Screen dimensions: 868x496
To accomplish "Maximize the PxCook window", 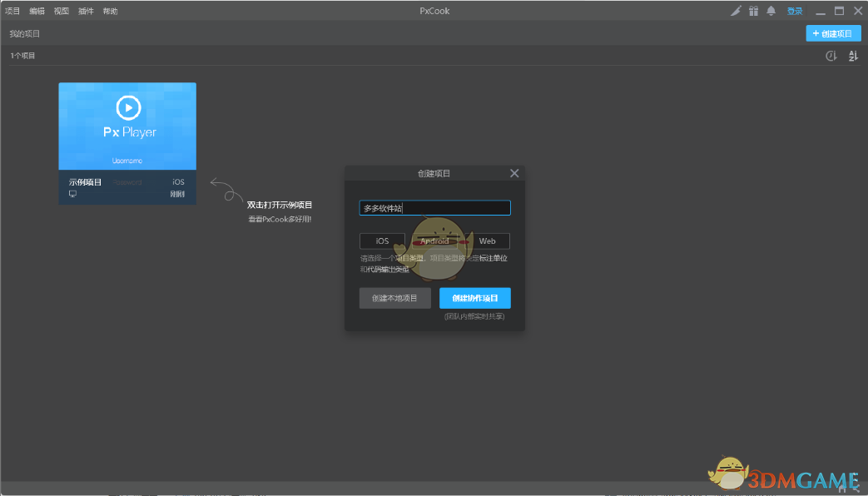I will (839, 11).
